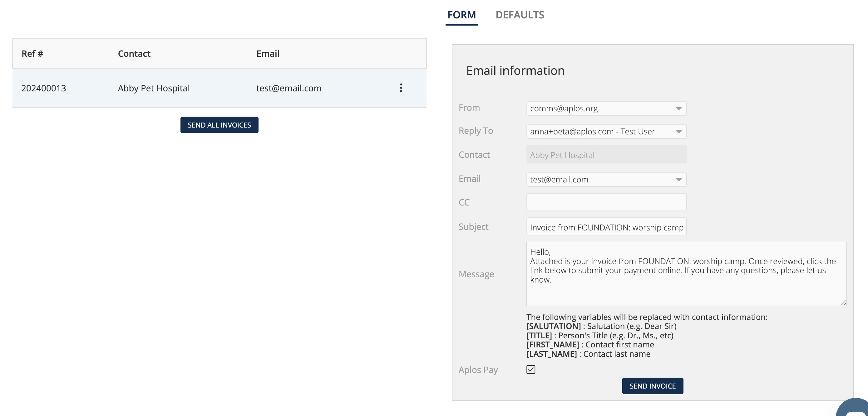
Task: Click the Ref # column header
Action: click(32, 54)
